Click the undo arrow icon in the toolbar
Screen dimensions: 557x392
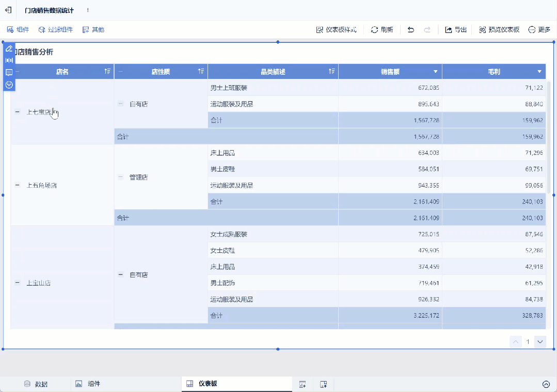[x=410, y=29]
